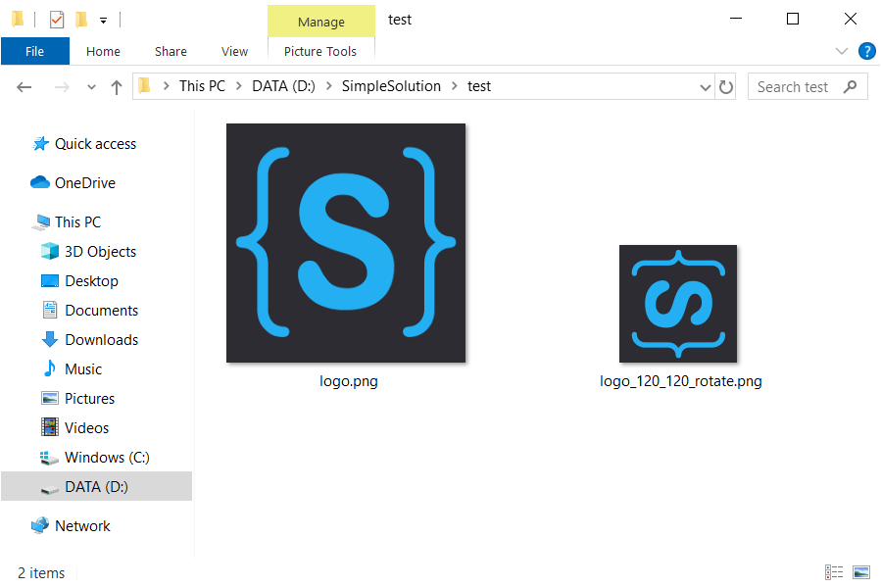Open Network in the navigation pane
The width and height of the screenshot is (881, 588).
pyautogui.click(x=82, y=525)
